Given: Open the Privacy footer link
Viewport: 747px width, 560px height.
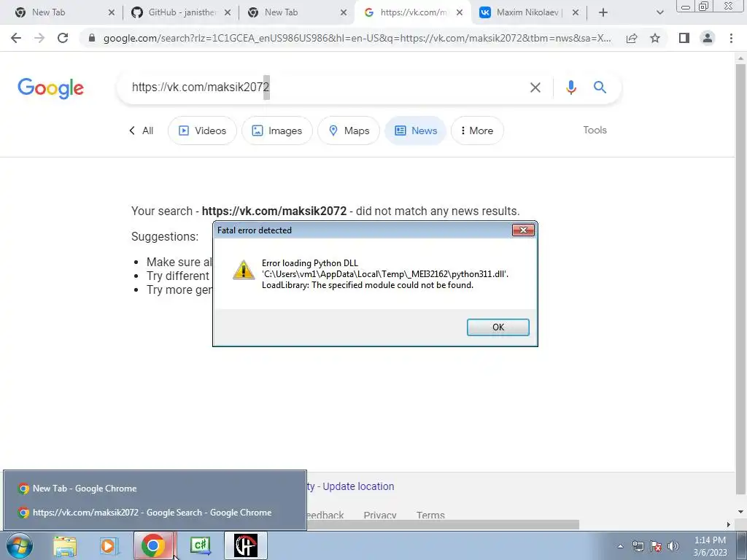Looking at the screenshot, I should click(379, 516).
